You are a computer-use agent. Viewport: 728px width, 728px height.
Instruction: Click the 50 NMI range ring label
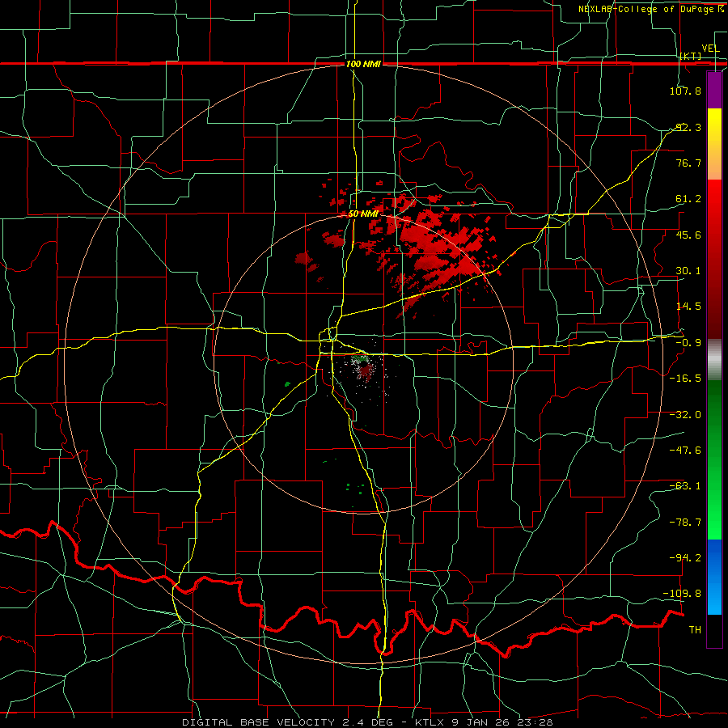tap(363, 214)
